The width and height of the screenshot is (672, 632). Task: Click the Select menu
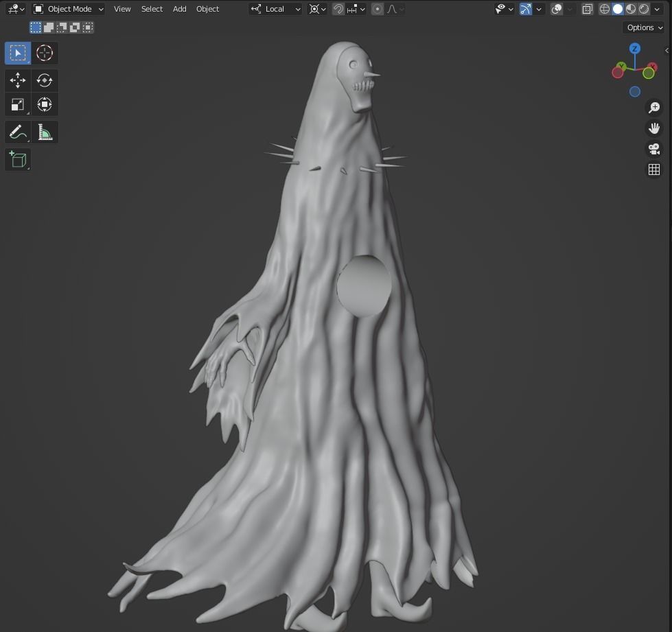(152, 9)
